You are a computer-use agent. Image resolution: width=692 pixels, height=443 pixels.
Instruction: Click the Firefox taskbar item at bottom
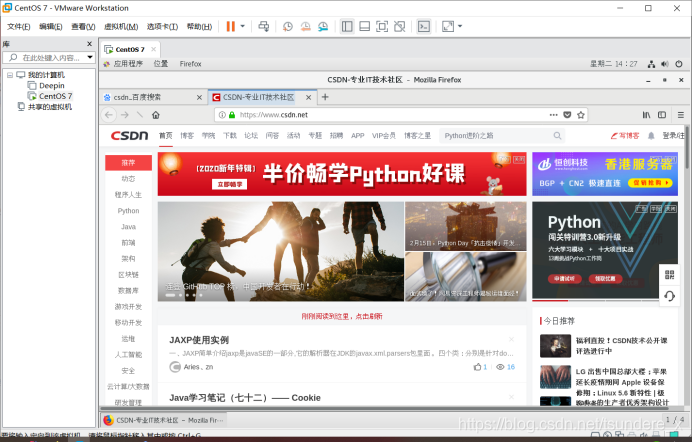coord(164,420)
